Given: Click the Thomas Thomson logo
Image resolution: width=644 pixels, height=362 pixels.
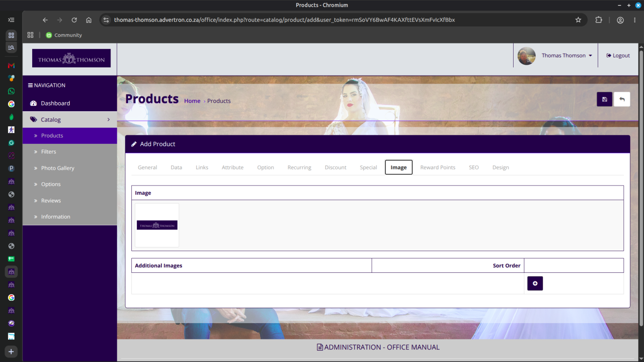Looking at the screenshot, I should [x=71, y=58].
